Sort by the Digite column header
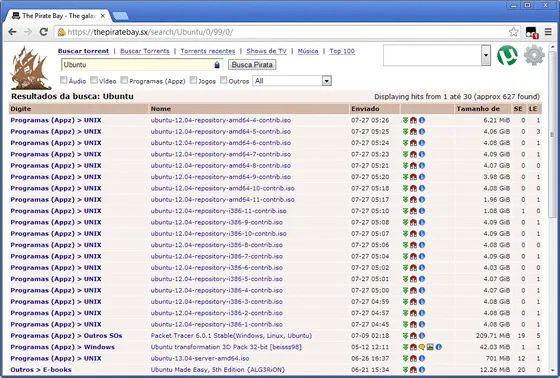Viewport: 560px width, 378px height. pyautogui.click(x=21, y=109)
